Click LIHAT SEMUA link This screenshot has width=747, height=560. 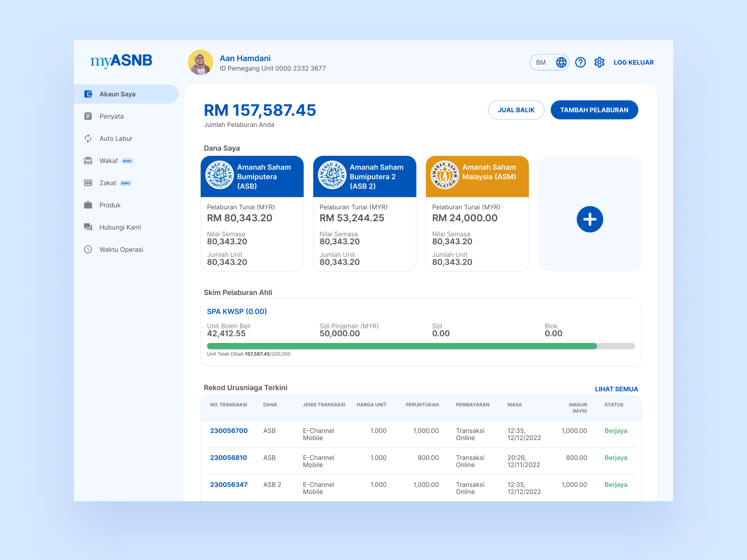click(616, 389)
